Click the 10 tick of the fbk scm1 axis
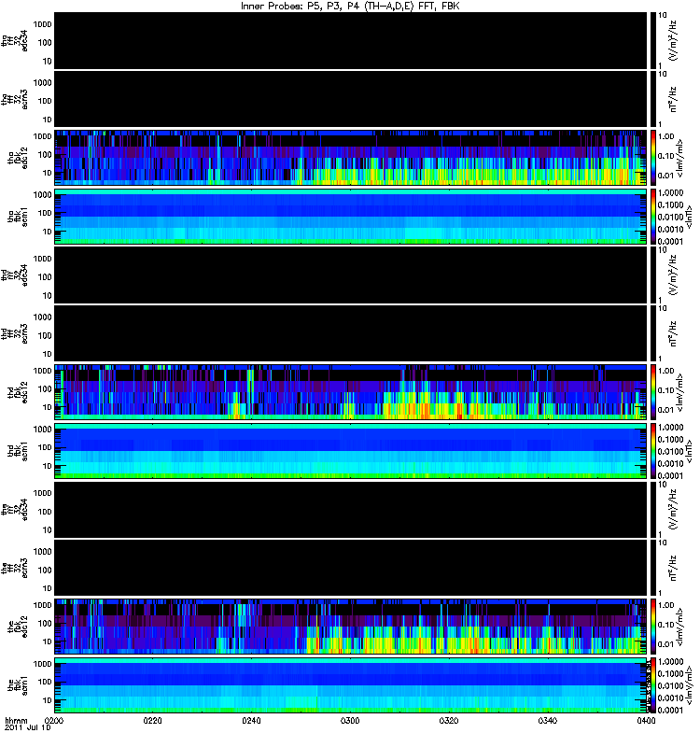The image size is (700, 747). pos(48,700)
